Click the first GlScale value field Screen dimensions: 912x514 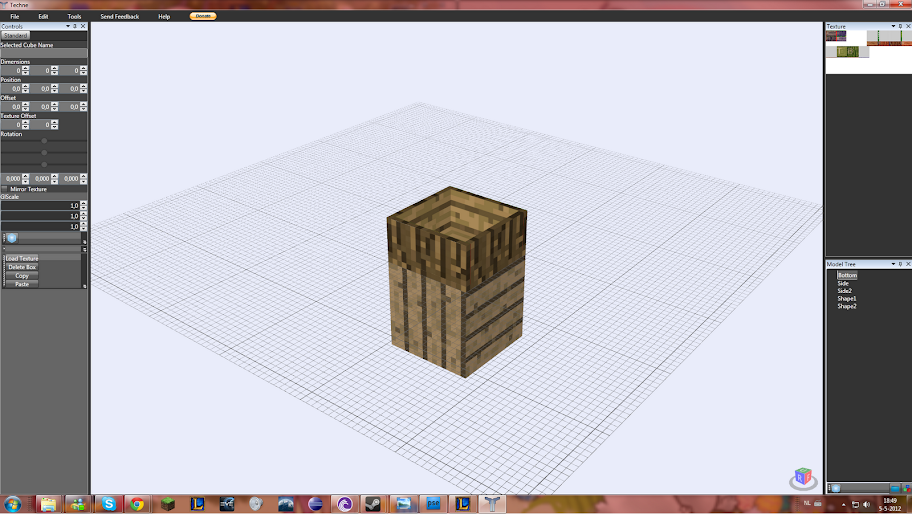tap(40, 205)
